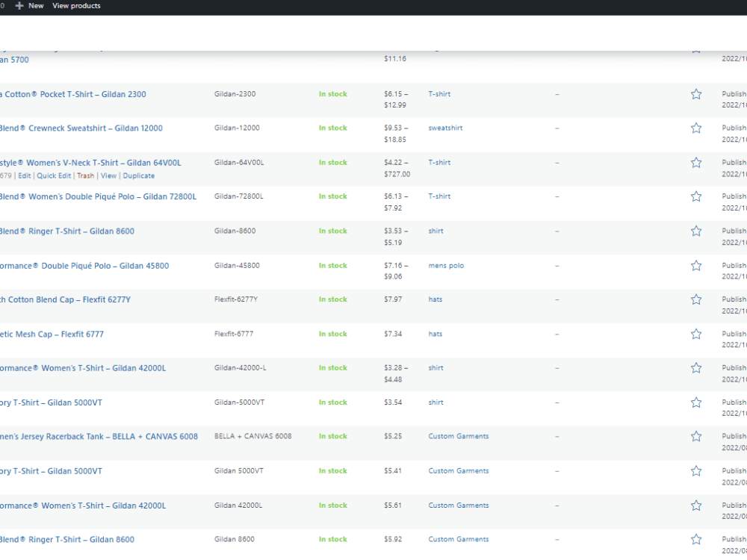Open product Mesh Cap – Flexfit 6777
Image resolution: width=747 pixels, height=560 pixels.
(x=52, y=335)
